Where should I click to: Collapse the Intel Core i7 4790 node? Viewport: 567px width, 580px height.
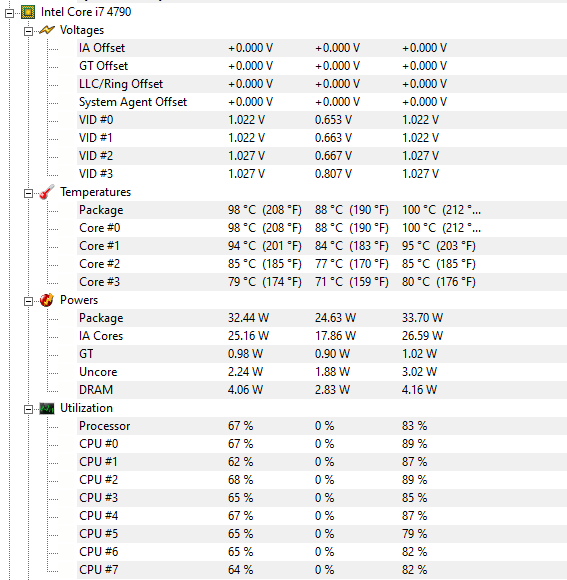(x=9, y=14)
